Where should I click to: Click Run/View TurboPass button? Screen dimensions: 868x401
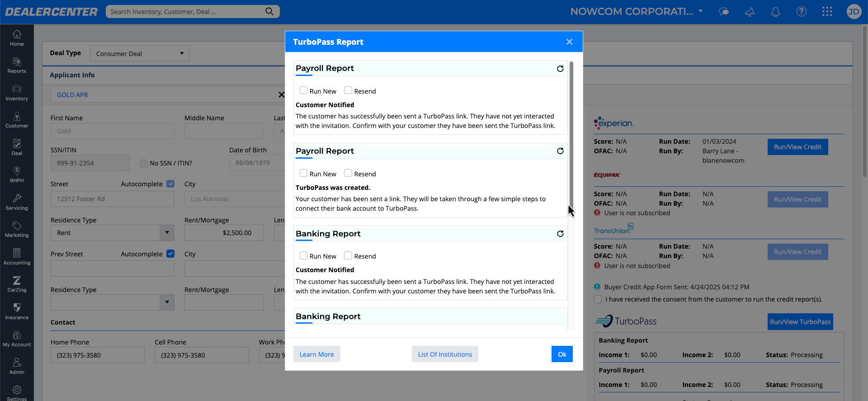(800, 322)
